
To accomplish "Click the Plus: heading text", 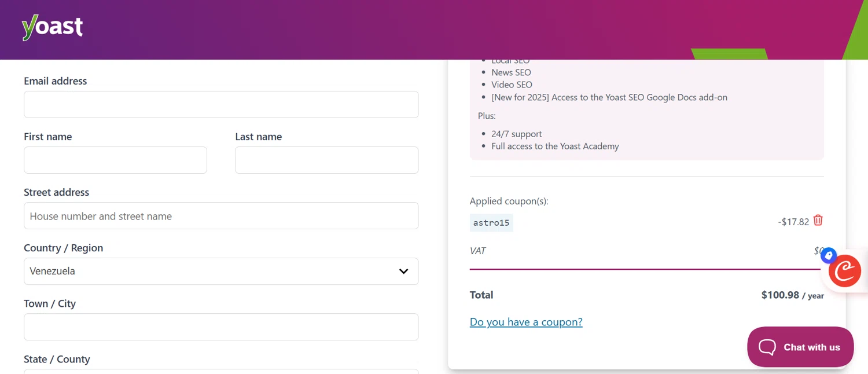I will (x=487, y=116).
